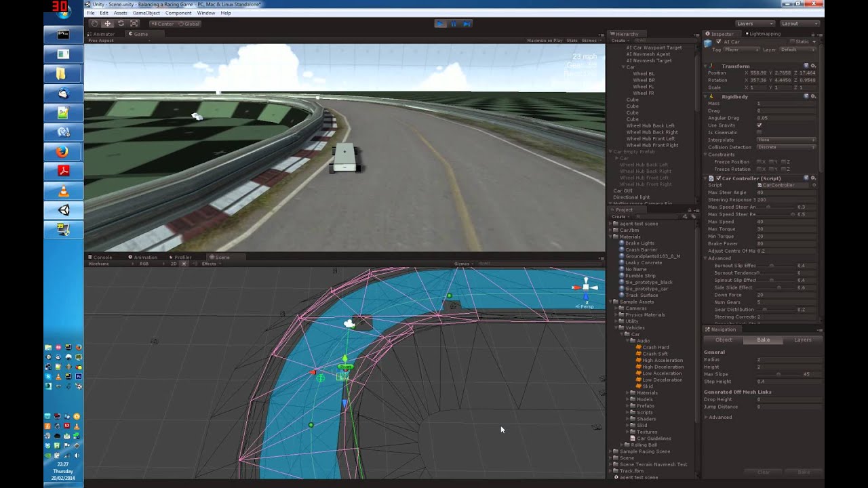
Task: Click the Unity icon in the Windows taskbar
Action: [x=63, y=210]
